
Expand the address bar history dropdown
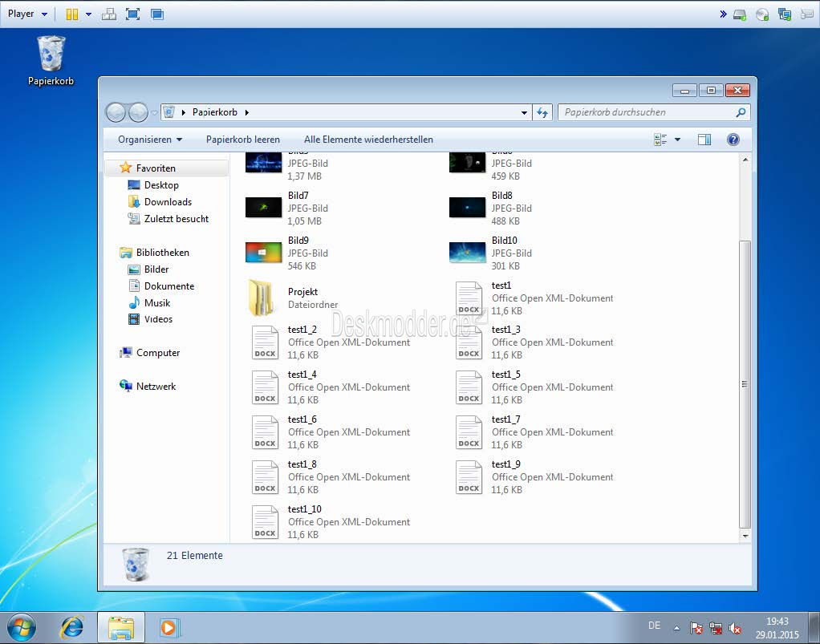(x=524, y=112)
